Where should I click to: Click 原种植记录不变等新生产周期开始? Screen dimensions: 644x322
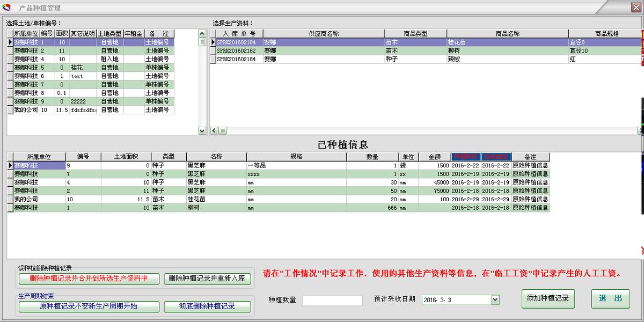pos(89,306)
